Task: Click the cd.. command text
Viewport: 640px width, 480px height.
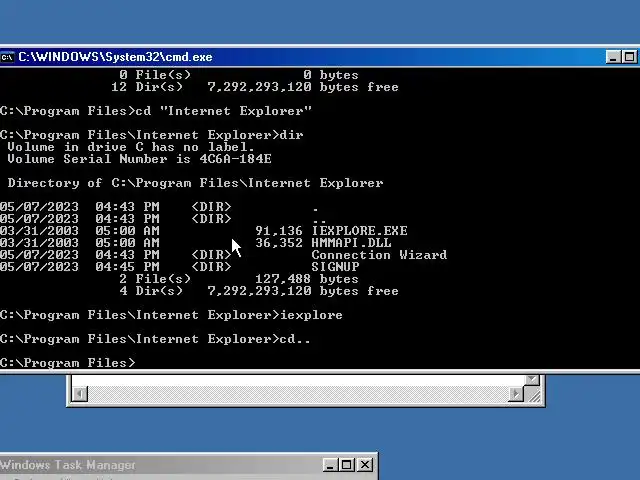Action: [295, 339]
